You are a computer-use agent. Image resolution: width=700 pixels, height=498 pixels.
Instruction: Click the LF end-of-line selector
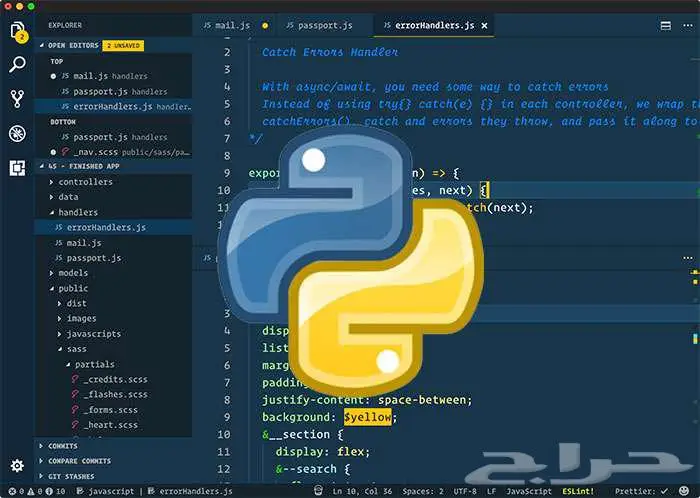coord(492,491)
